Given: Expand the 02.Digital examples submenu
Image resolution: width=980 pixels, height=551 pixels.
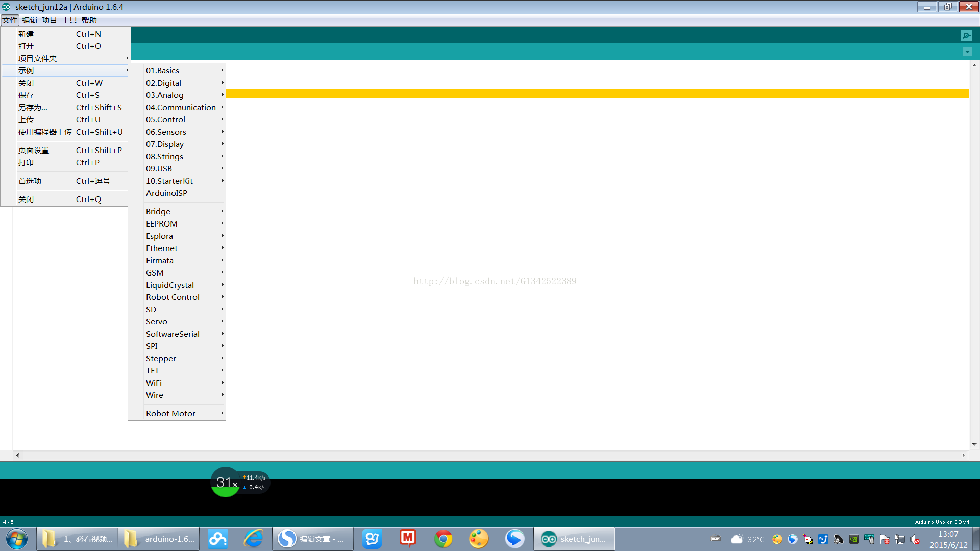Looking at the screenshot, I should click(x=177, y=83).
